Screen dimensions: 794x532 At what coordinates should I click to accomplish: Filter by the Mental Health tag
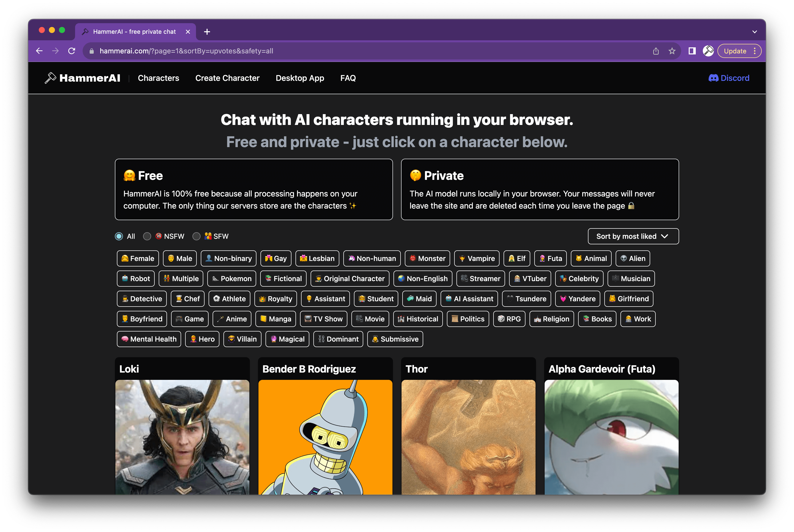click(x=149, y=339)
